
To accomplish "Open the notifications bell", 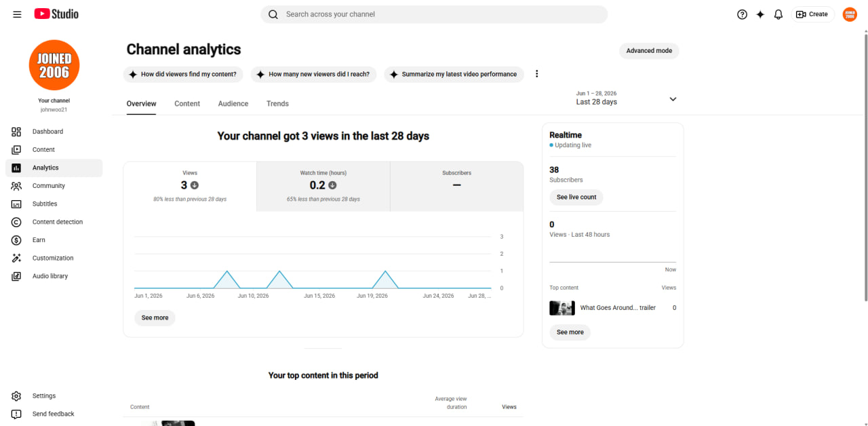I will pos(778,14).
